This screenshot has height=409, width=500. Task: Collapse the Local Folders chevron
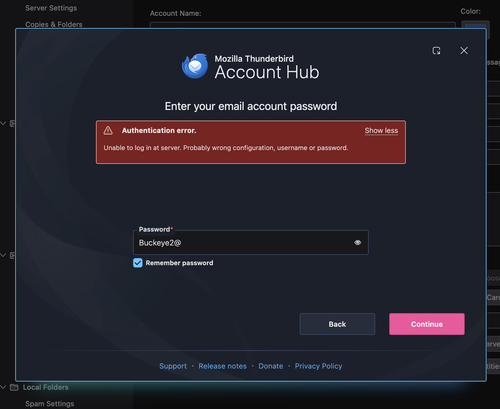(3, 387)
